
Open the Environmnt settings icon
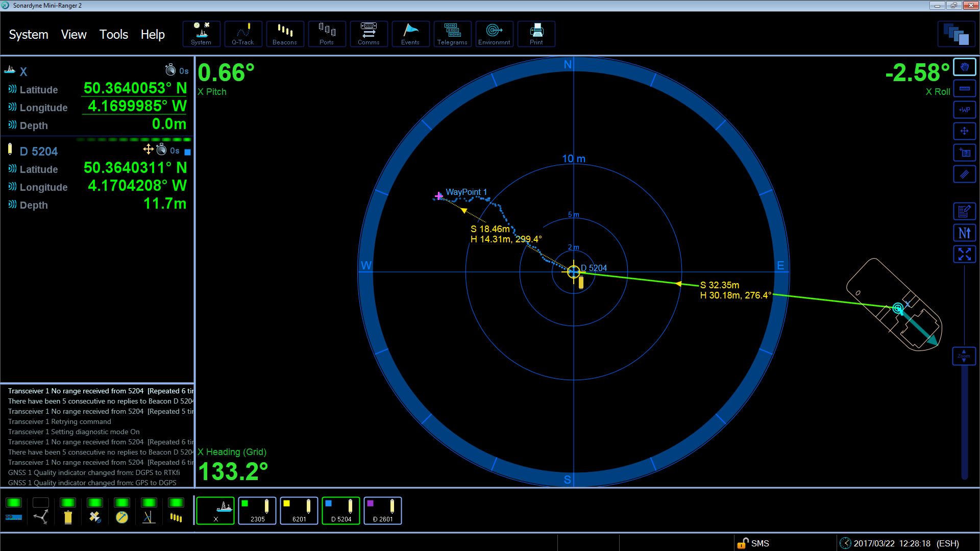pos(494,34)
